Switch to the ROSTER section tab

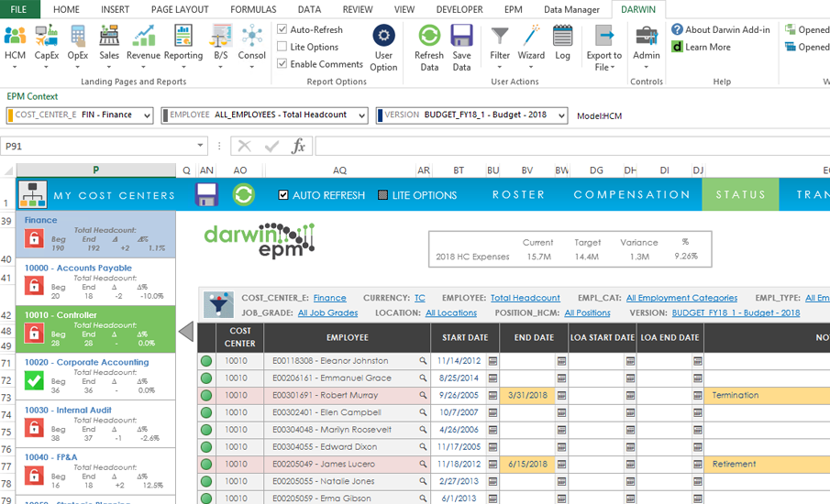[518, 194]
